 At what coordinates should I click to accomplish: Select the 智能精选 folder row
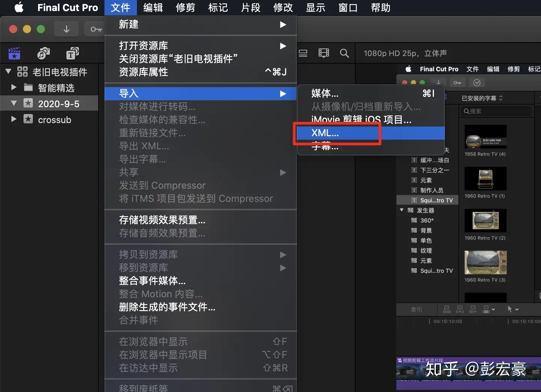pyautogui.click(x=49, y=88)
